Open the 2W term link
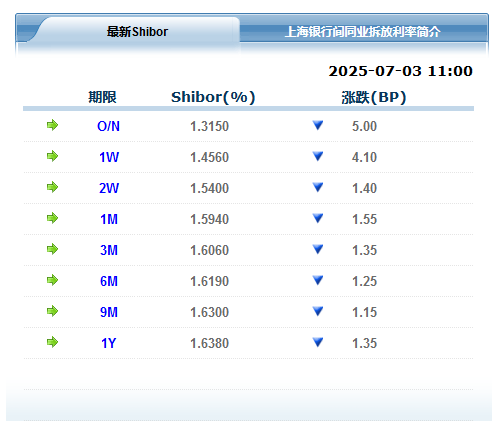The height and width of the screenshot is (424, 500). (x=109, y=188)
